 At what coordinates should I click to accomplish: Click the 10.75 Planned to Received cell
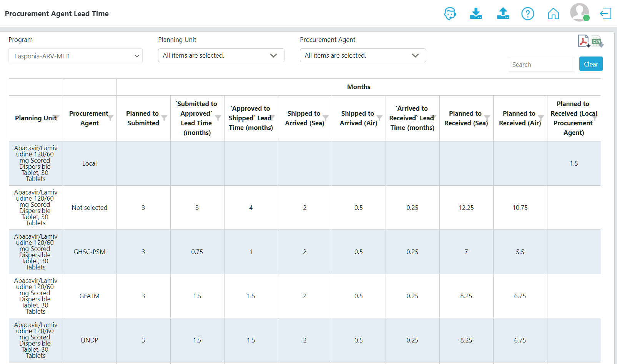(x=520, y=208)
